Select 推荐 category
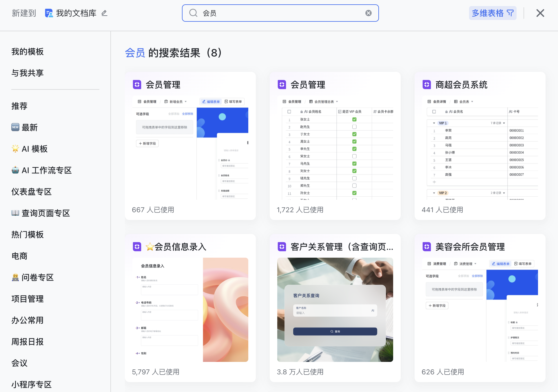Viewport: 558px width, 392px height. pyautogui.click(x=19, y=106)
